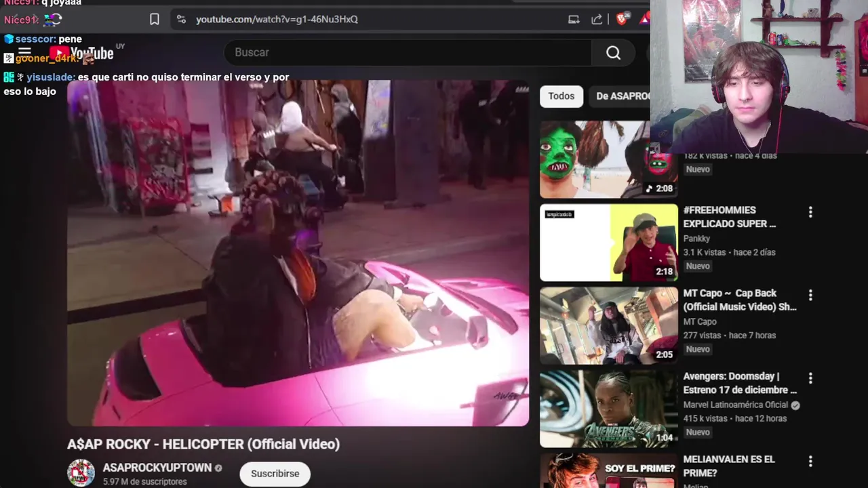Viewport: 868px width, 488px height.
Task: Click chat username sesscor
Action: tap(35, 39)
